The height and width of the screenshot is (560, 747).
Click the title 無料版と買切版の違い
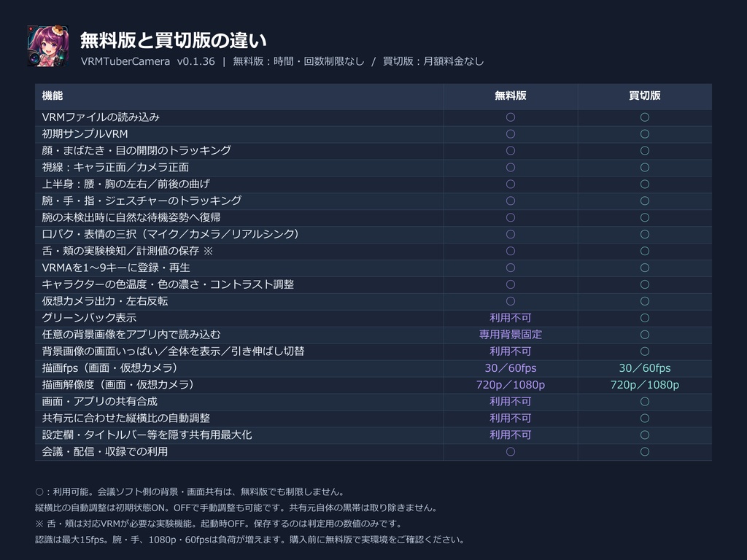174,40
